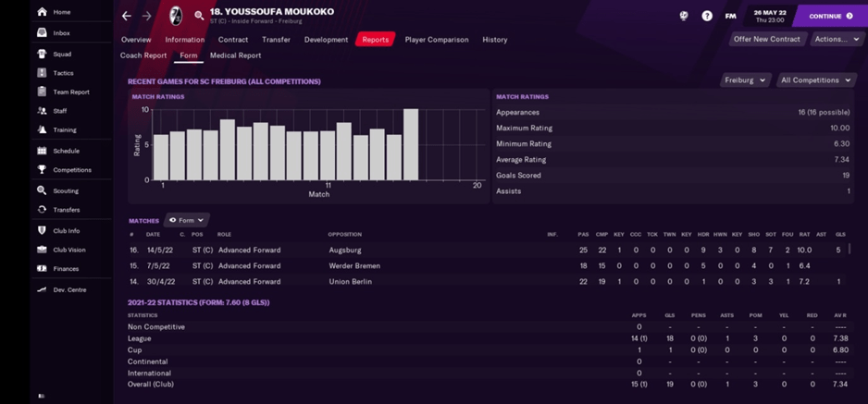Click the Home icon in sidebar
This screenshot has width=868, height=404.
(42, 12)
